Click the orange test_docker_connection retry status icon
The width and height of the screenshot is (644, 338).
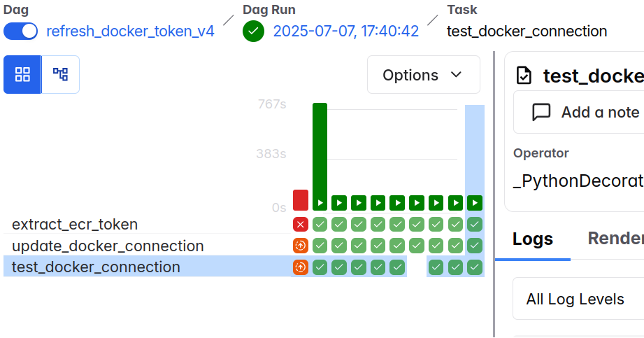click(301, 267)
